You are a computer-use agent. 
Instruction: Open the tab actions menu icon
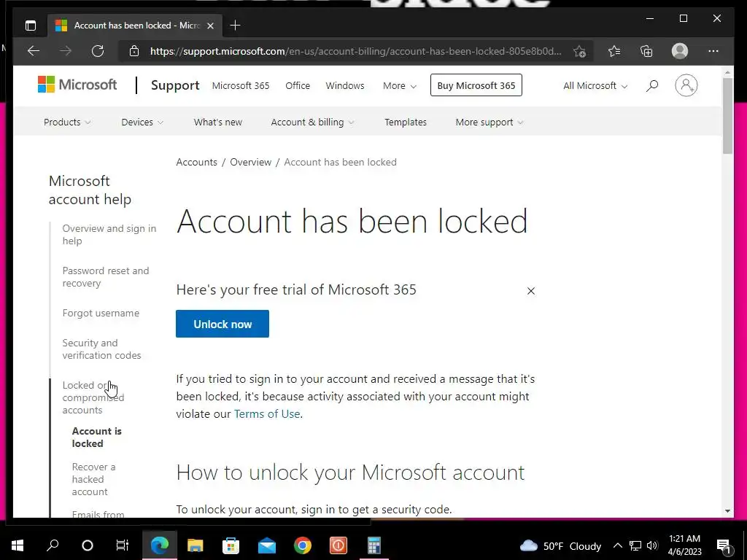point(31,26)
